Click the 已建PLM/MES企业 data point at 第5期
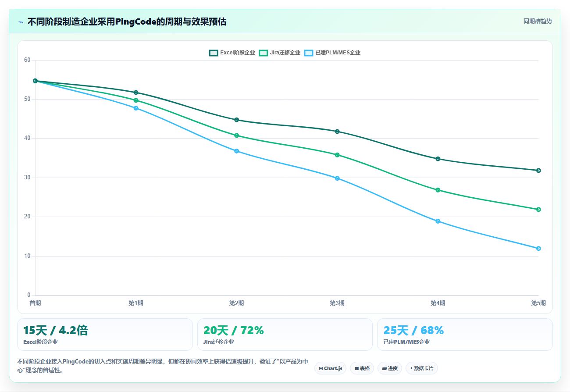The image size is (570, 392). pyautogui.click(x=538, y=249)
